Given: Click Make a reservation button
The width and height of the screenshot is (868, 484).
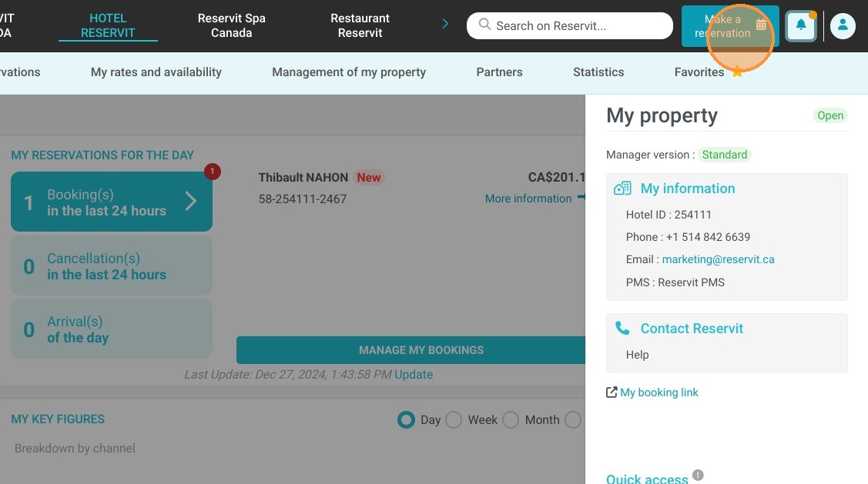Looking at the screenshot, I should coord(730,26).
